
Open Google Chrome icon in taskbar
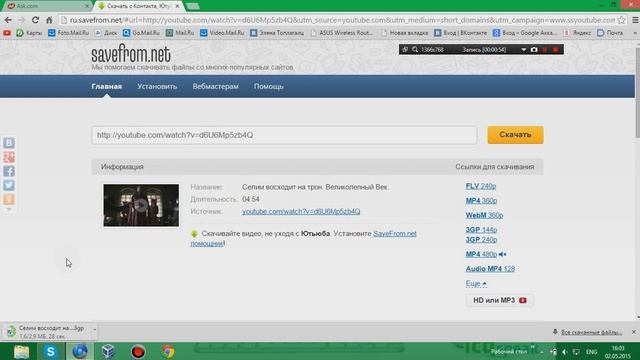pos(168,351)
